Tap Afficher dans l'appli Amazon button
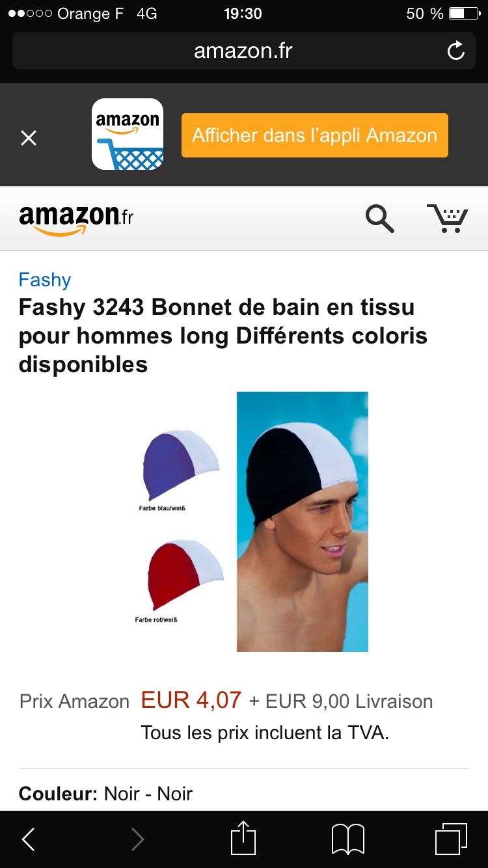This screenshot has width=488, height=868. click(315, 135)
